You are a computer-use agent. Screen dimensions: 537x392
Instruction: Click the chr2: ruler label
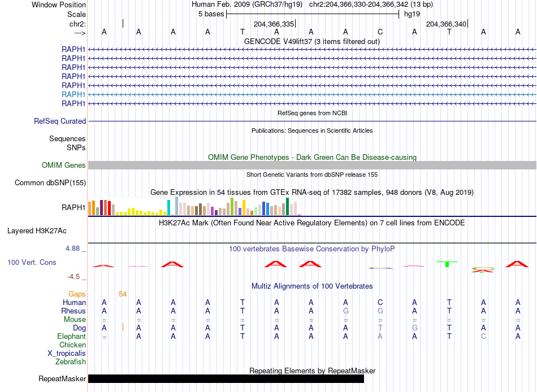coord(78,24)
